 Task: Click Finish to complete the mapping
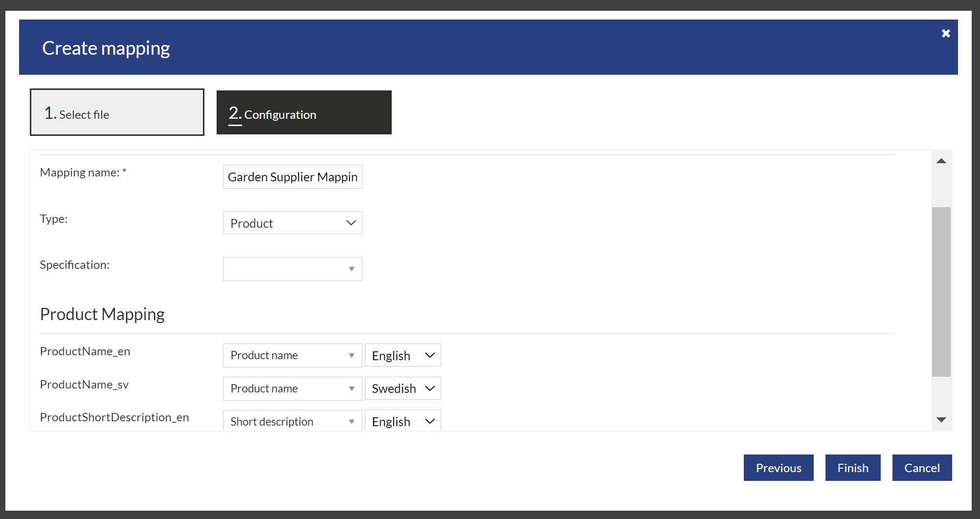(x=853, y=468)
